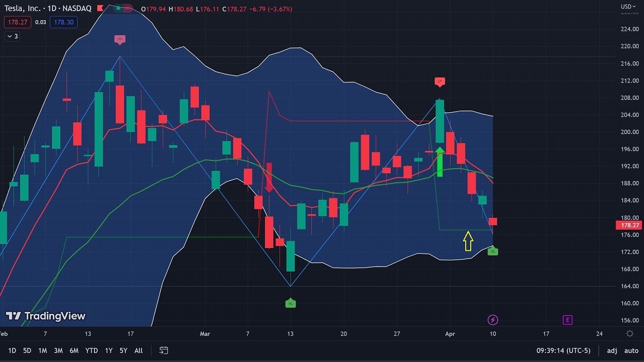Click the current price tag 178.27 on scale
This screenshot has height=362, width=644.
[629, 225]
